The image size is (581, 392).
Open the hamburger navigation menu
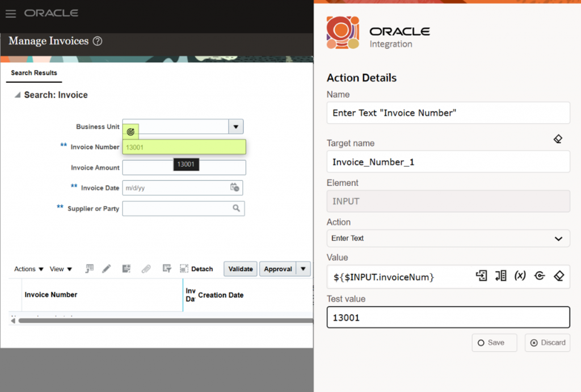[11, 14]
